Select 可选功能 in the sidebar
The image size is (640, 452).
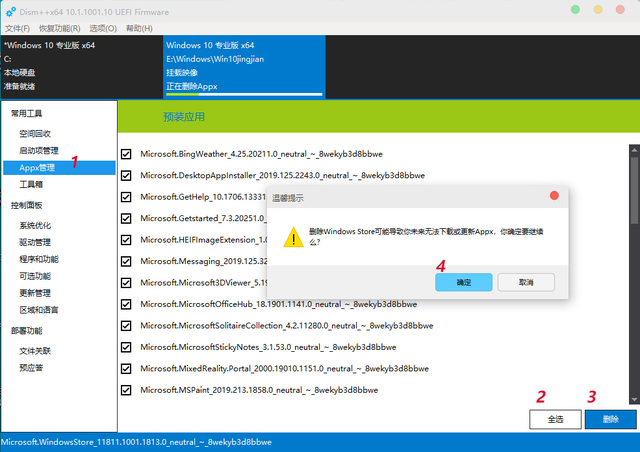pos(35,276)
